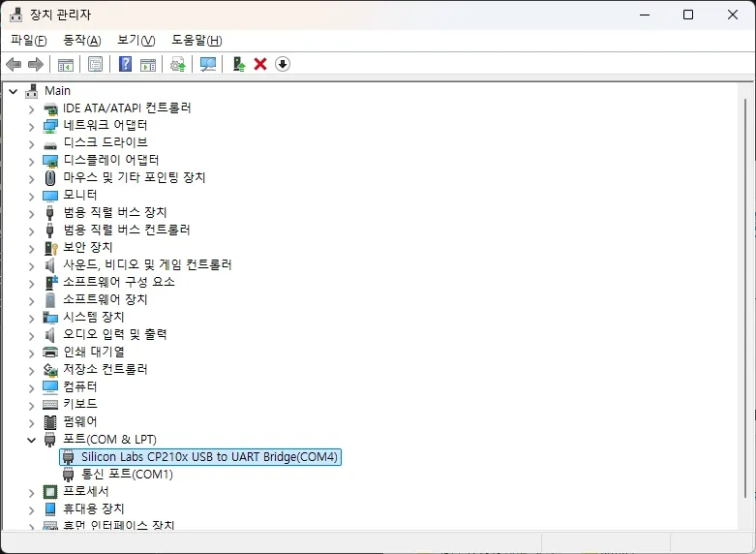The image size is (756, 554).
Task: Toggle the show/hide action pane toolbar icon
Action: pyautogui.click(x=148, y=64)
